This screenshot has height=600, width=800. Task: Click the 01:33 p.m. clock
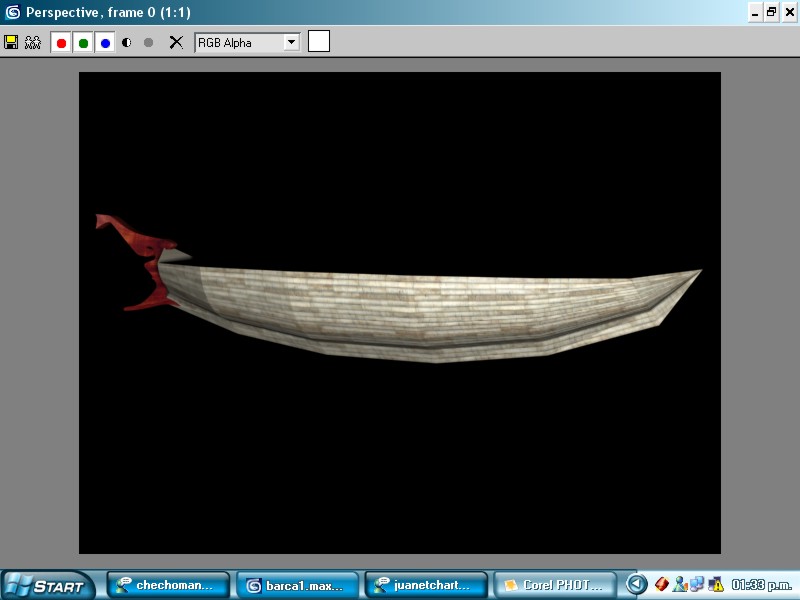coord(761,585)
